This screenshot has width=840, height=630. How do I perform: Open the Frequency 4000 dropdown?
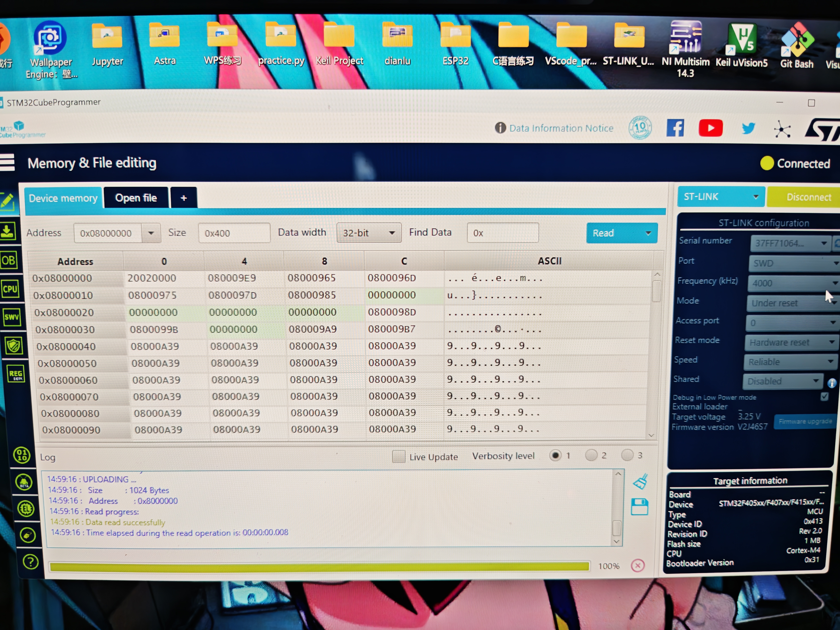[794, 283]
